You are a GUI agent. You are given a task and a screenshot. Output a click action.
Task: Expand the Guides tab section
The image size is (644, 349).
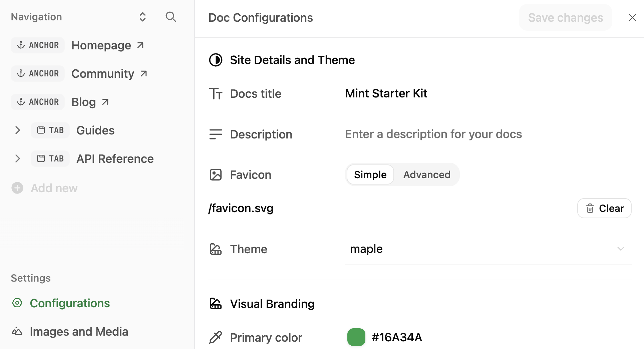[x=17, y=130]
